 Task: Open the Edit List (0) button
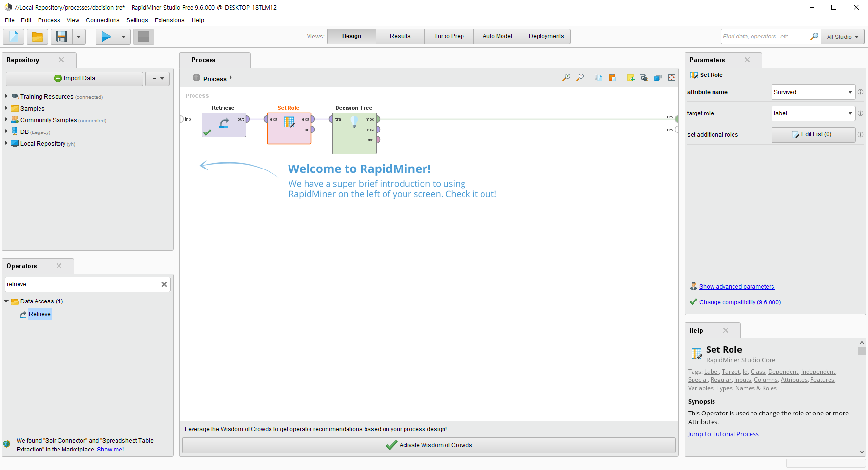coord(813,135)
